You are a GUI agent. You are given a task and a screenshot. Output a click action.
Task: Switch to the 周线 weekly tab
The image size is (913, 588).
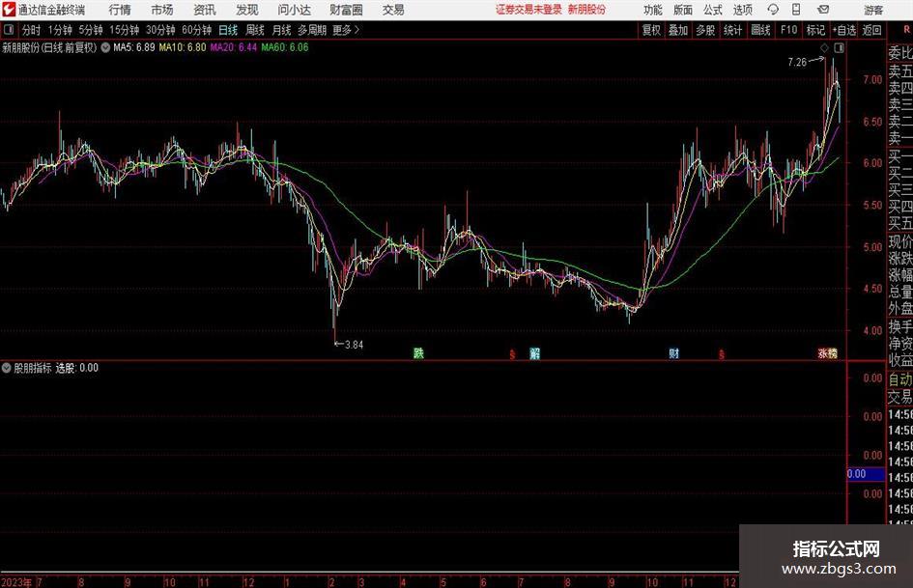254,30
